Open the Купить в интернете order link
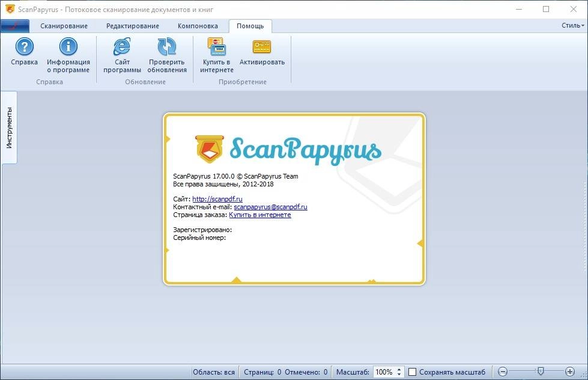The width and height of the screenshot is (588, 380). click(x=260, y=215)
